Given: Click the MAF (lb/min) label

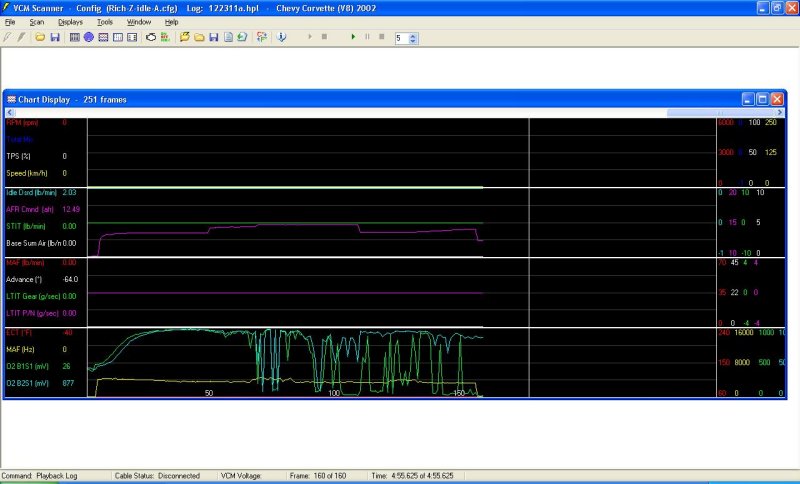Looking at the screenshot, I should (x=25, y=263).
